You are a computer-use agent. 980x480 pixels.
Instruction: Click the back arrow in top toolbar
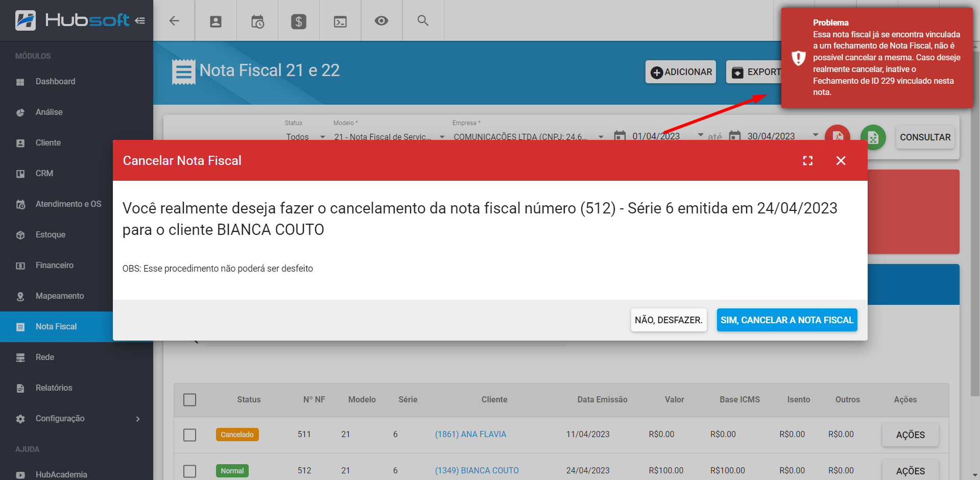[174, 21]
